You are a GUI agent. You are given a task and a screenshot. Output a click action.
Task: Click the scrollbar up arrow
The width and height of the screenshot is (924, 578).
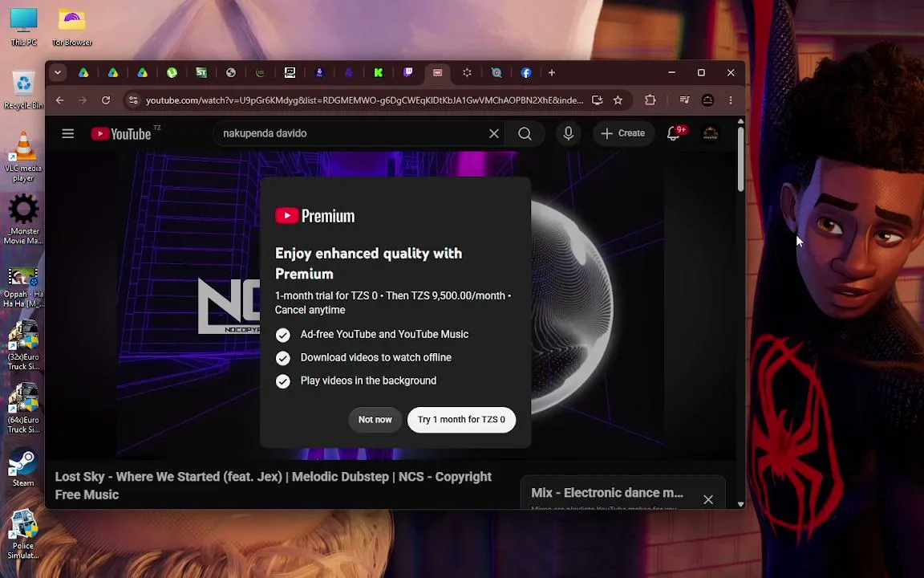tap(741, 121)
